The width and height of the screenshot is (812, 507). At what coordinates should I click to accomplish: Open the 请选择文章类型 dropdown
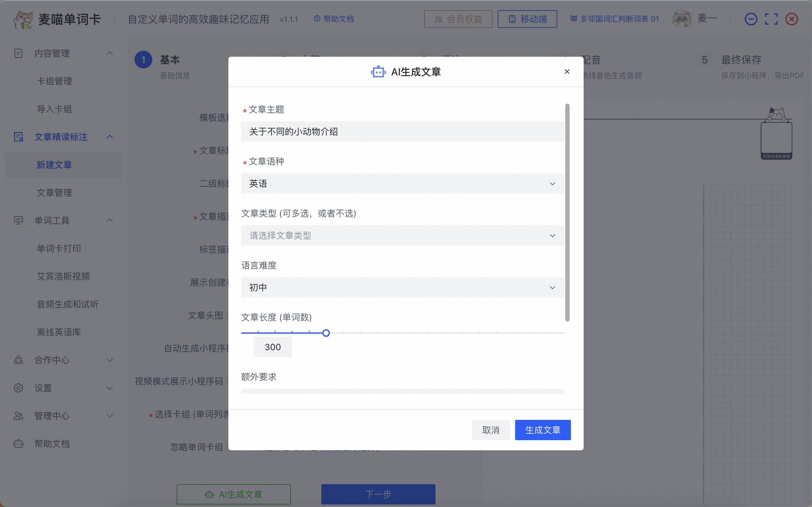pos(402,235)
